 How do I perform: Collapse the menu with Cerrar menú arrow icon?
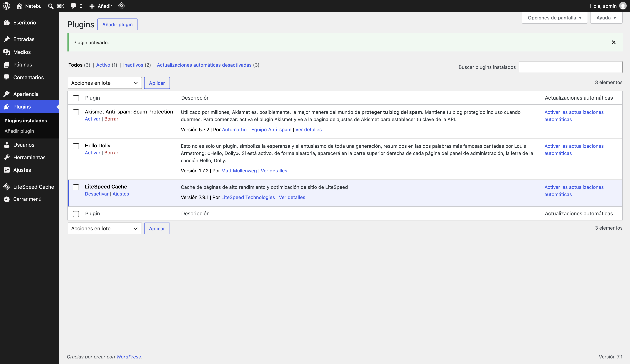(x=7, y=199)
